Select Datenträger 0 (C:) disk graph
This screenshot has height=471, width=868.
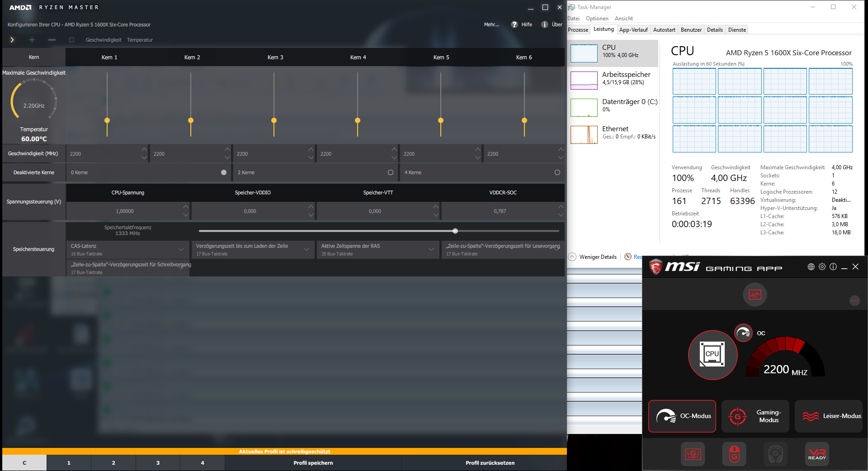(584, 108)
